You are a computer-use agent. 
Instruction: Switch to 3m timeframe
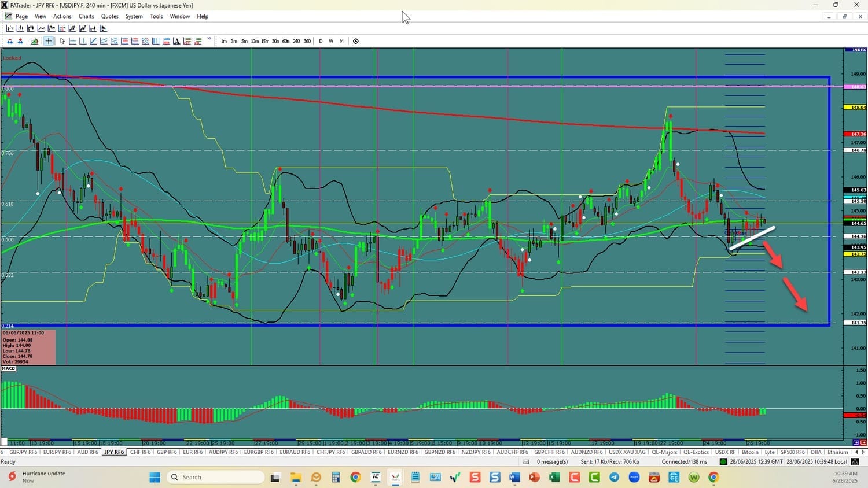point(234,41)
